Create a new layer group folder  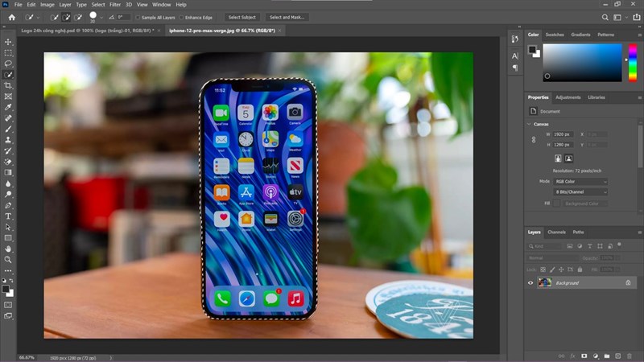[x=607, y=356]
